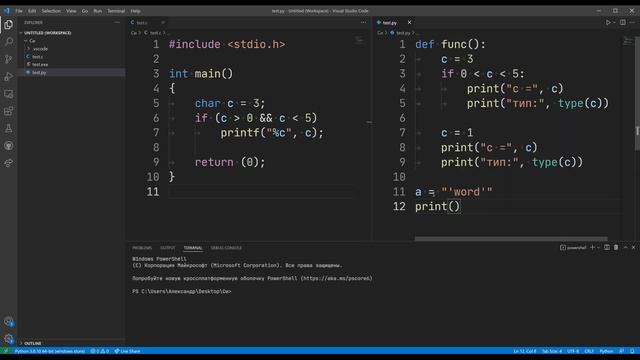Split the terminal pane

tap(607, 247)
